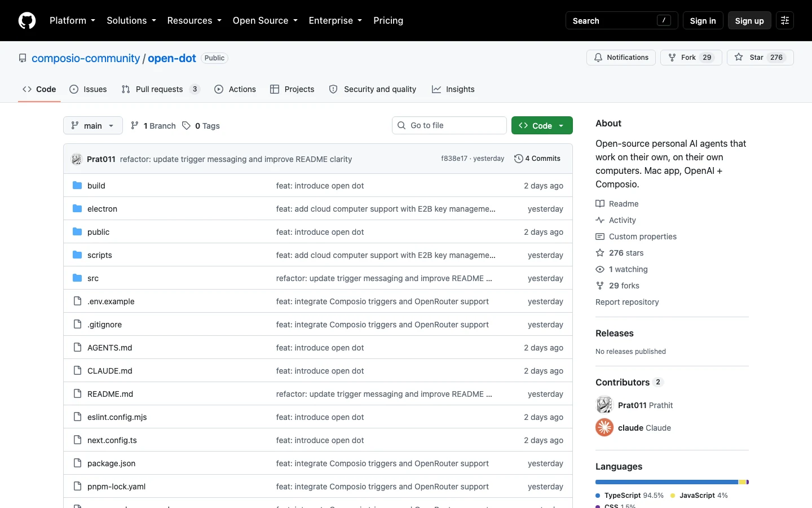Screen dimensions: 812x508
Task: Open Activity in the About section
Action: tap(616, 220)
